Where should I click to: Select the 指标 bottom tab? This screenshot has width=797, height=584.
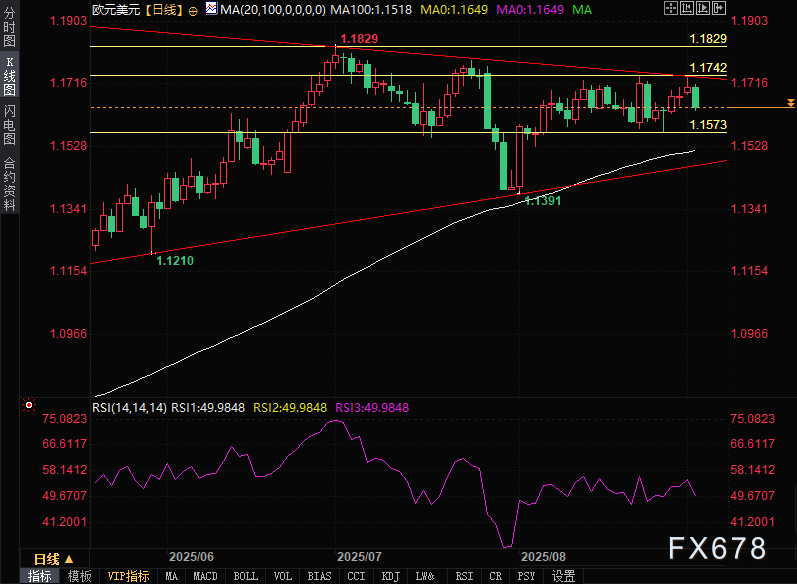point(40,576)
